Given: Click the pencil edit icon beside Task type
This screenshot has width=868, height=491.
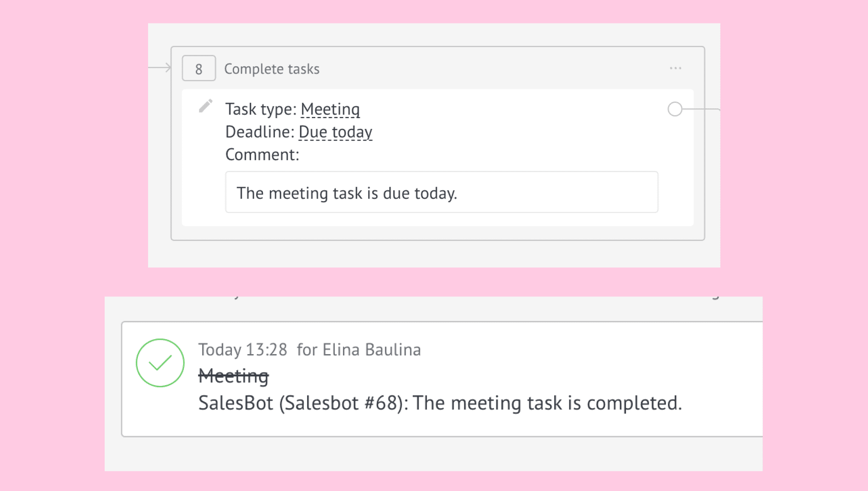Looking at the screenshot, I should (x=206, y=106).
